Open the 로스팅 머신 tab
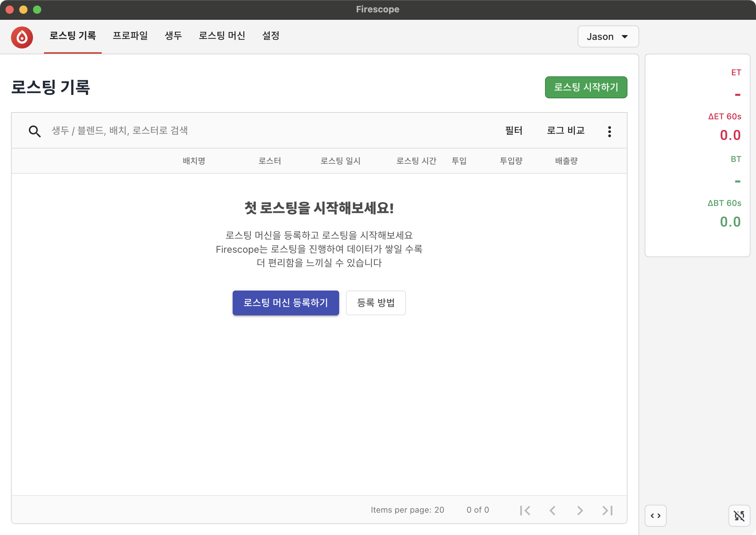 [222, 36]
